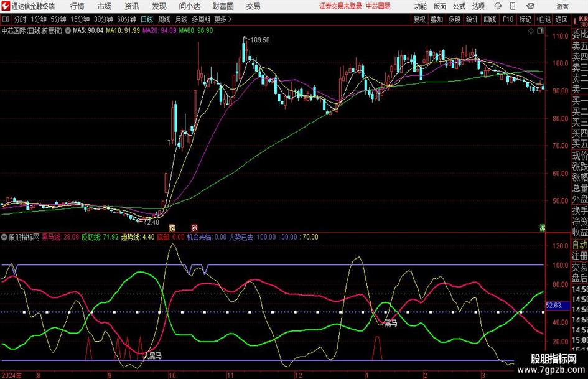Open the 公式 menu

click(x=459, y=6)
